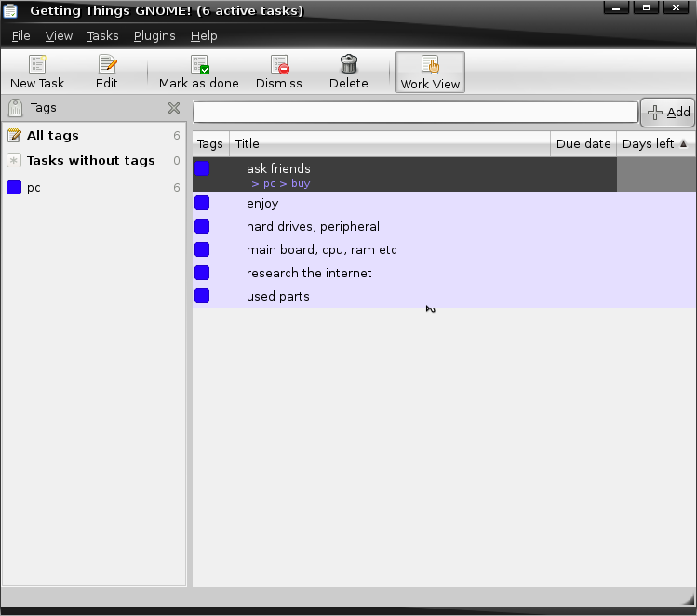
Task: Toggle the Work View button
Action: [430, 73]
